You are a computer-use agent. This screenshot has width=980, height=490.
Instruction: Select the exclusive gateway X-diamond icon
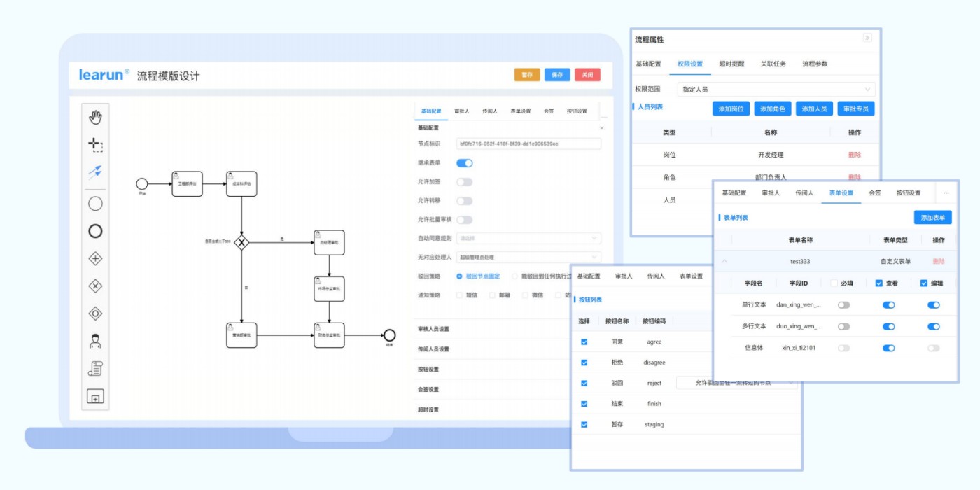pos(95,286)
